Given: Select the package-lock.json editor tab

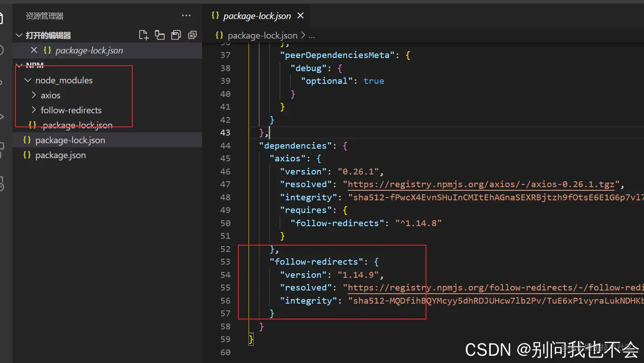Looking at the screenshot, I should 257,16.
